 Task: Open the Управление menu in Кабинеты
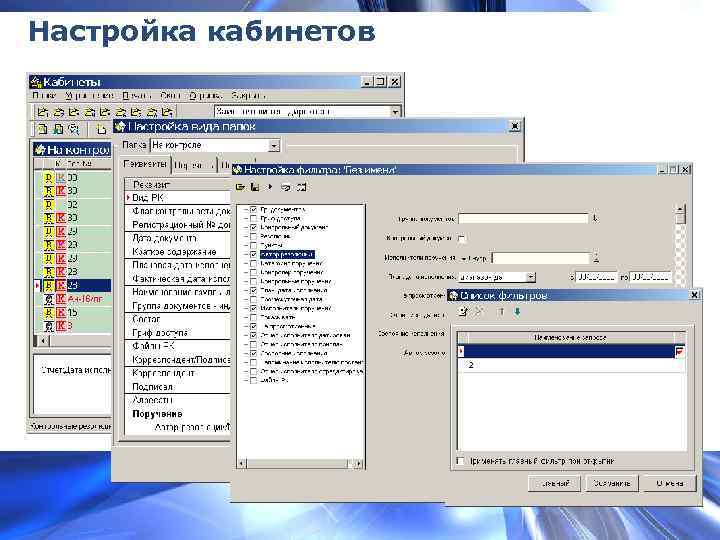pos(90,96)
